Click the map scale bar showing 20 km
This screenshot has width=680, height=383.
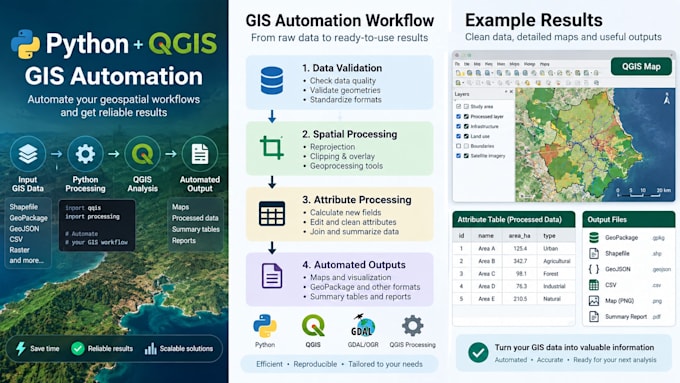[x=643, y=193]
